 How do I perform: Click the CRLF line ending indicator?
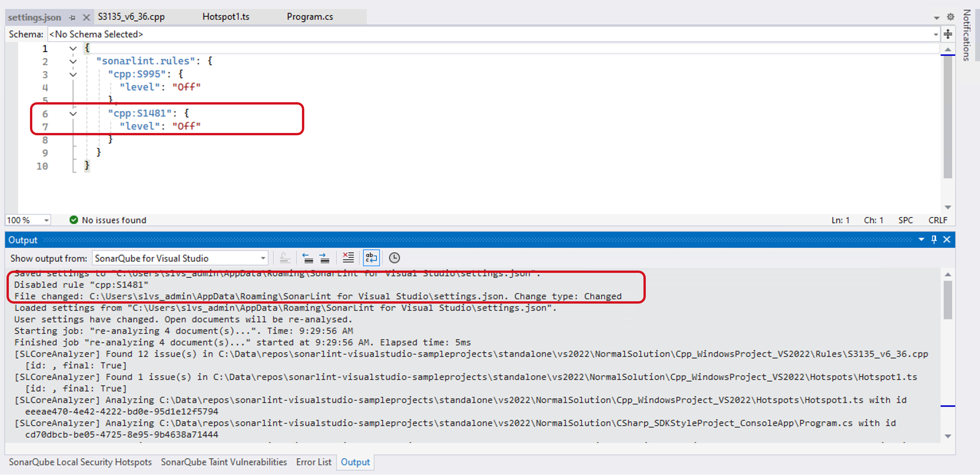[937, 220]
